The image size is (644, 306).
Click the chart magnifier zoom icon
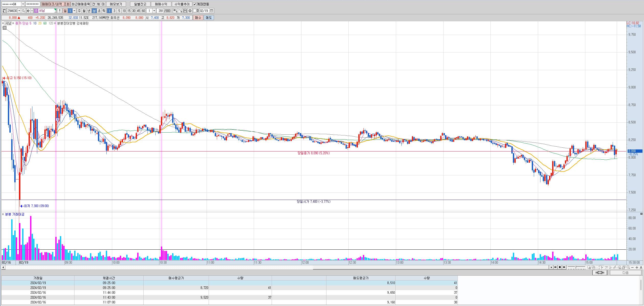628,267
